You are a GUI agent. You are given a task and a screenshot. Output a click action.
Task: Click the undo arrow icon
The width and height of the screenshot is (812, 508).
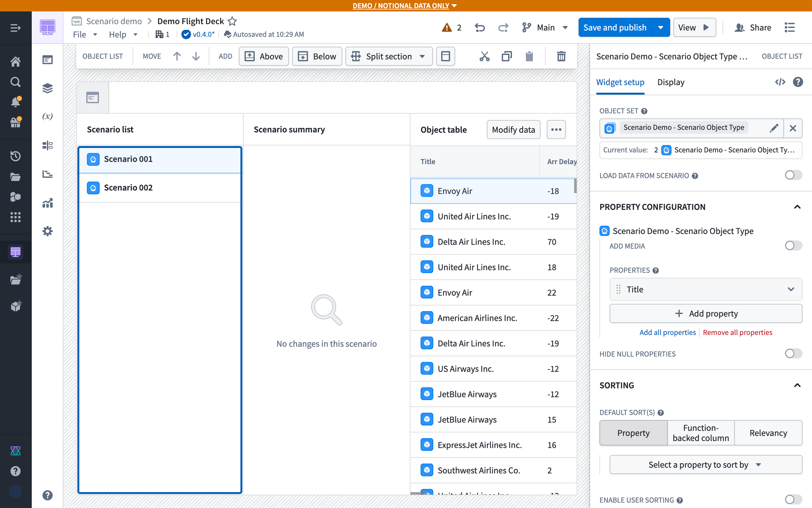pos(480,28)
